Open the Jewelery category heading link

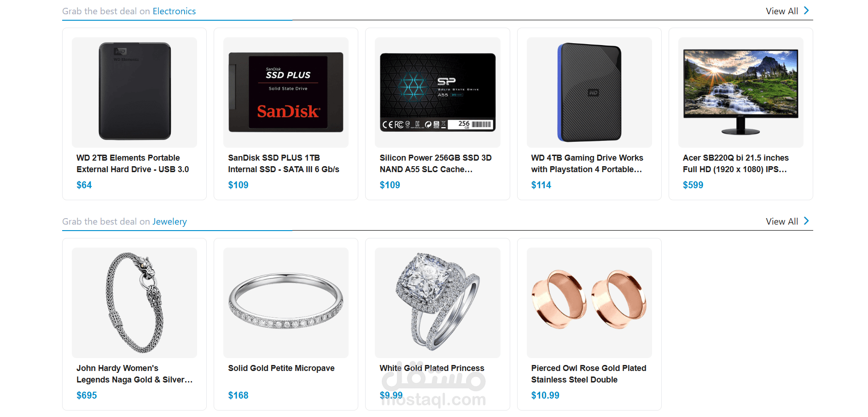click(x=169, y=221)
